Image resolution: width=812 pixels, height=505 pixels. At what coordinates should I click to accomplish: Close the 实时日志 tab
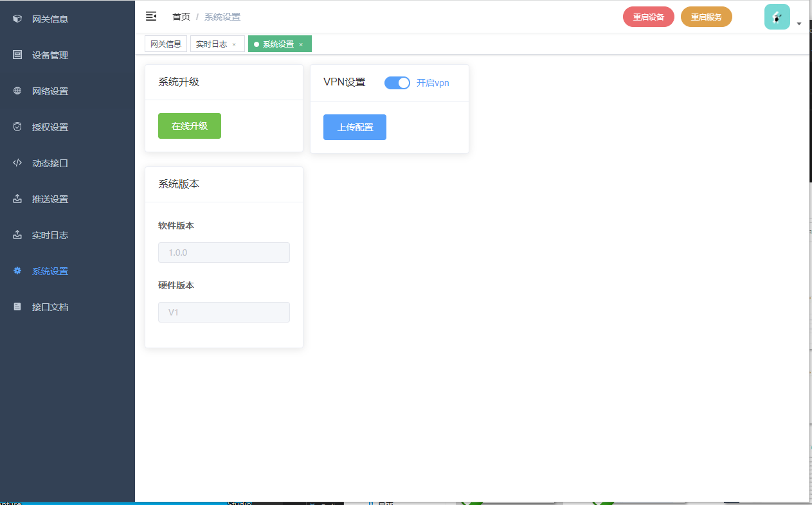pyautogui.click(x=234, y=45)
